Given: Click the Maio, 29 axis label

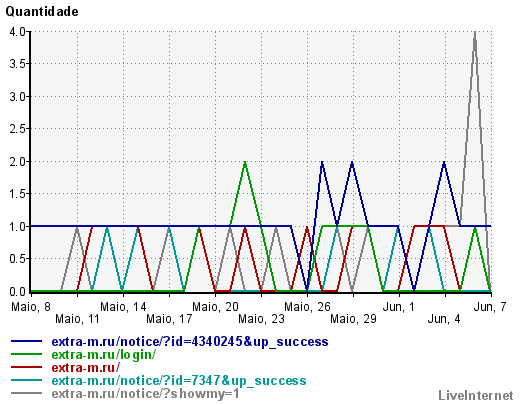Looking at the screenshot, I should 353,319.
